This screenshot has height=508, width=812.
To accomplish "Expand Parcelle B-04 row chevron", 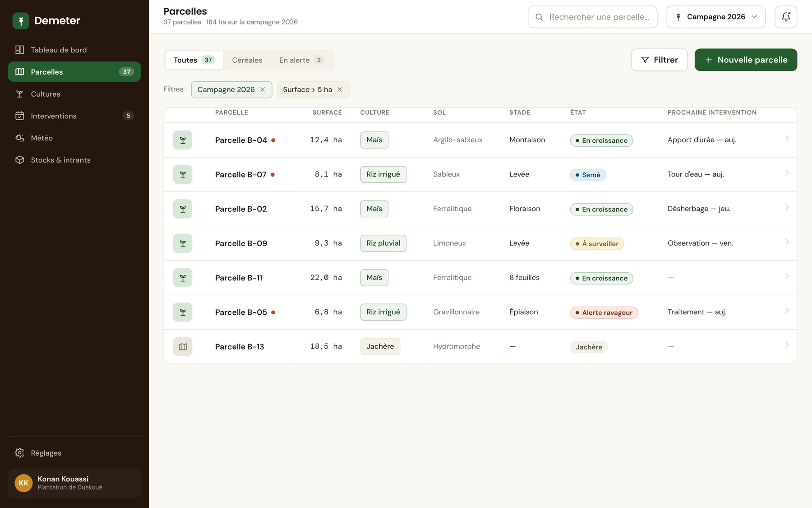I will [x=787, y=139].
